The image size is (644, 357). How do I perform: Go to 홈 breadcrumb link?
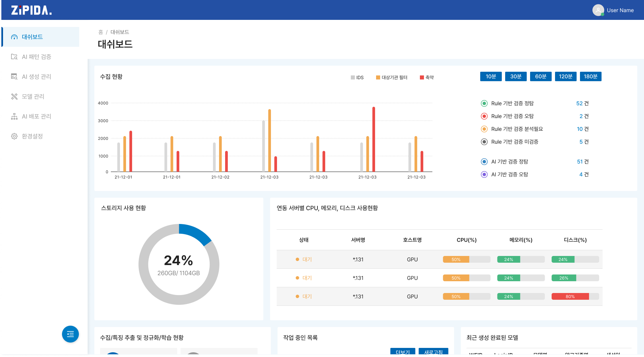pyautogui.click(x=100, y=32)
